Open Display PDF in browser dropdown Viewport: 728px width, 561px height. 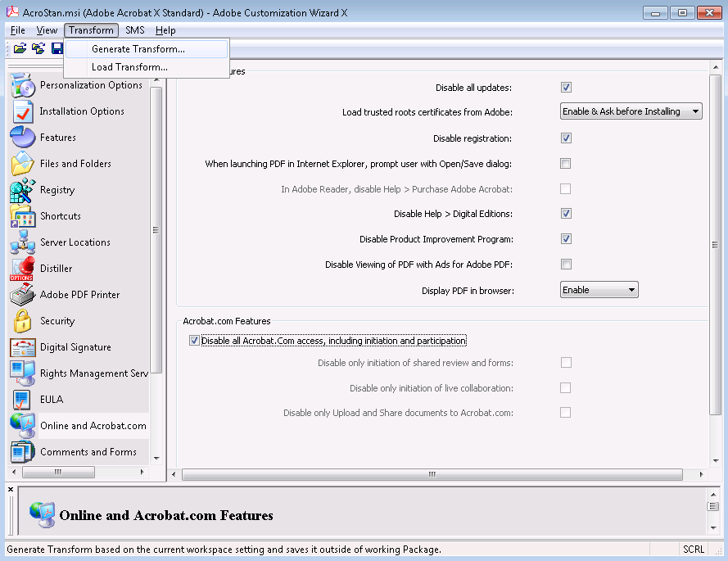point(599,290)
